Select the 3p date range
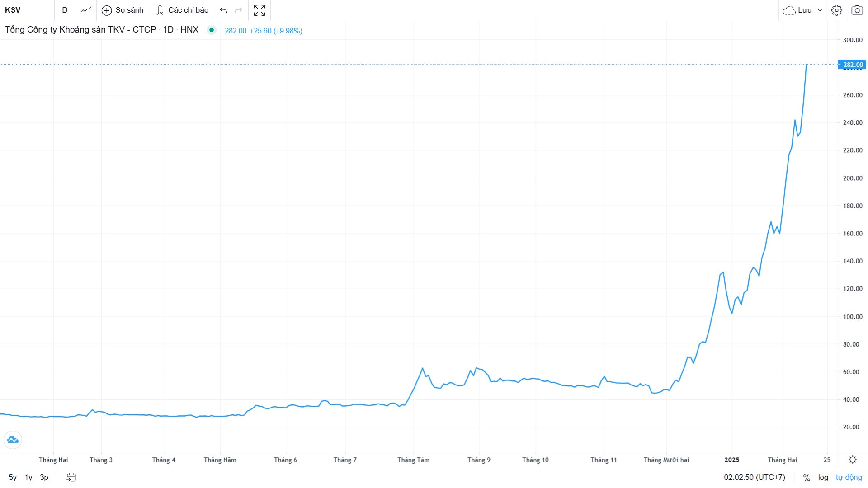The height and width of the screenshot is (488, 868). click(44, 477)
